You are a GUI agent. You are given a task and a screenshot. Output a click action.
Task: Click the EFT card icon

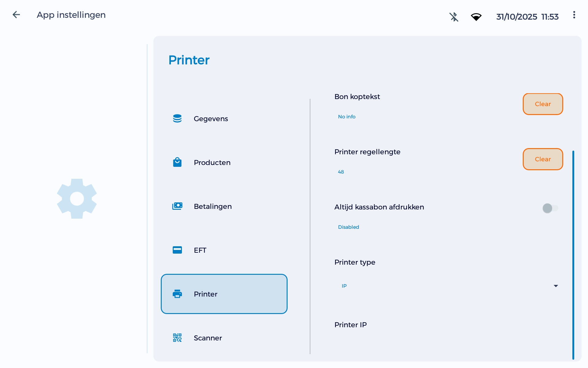[x=178, y=250]
